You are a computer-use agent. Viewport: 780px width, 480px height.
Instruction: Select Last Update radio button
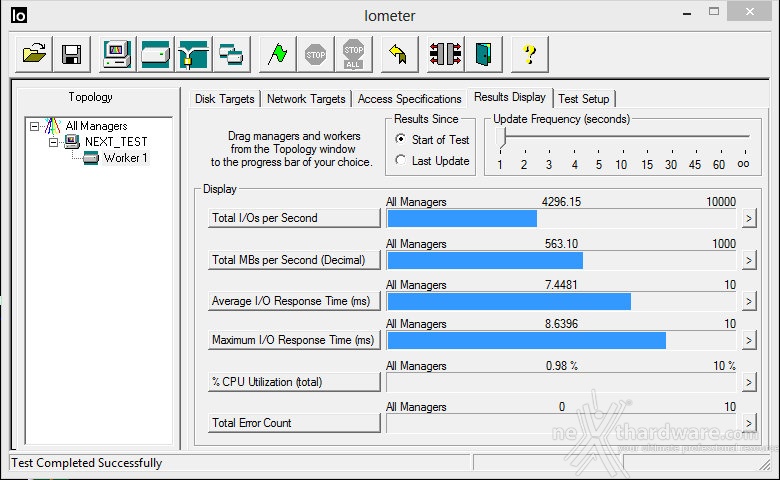point(400,160)
